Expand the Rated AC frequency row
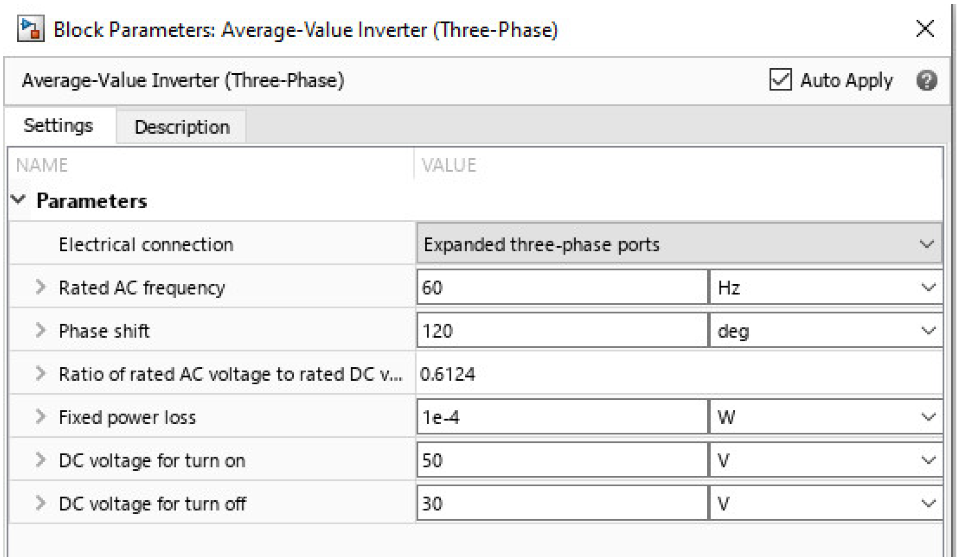This screenshot has height=560, width=962. (40, 287)
